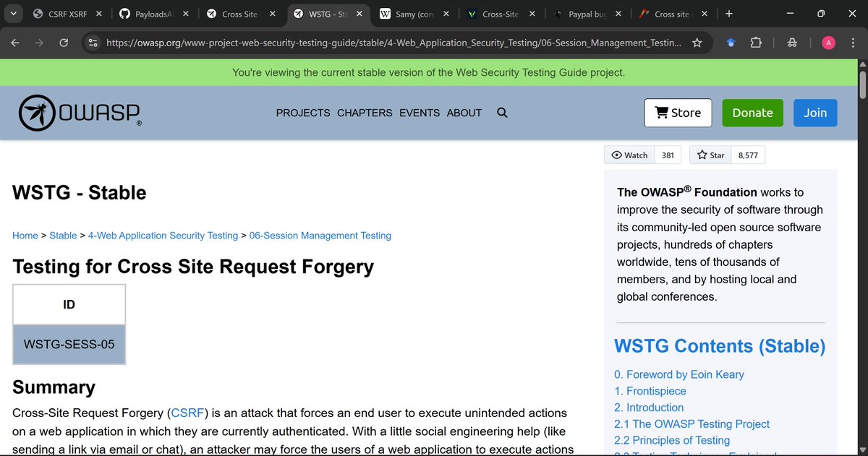
Task: Open 2. Introduction contents link
Action: (649, 408)
